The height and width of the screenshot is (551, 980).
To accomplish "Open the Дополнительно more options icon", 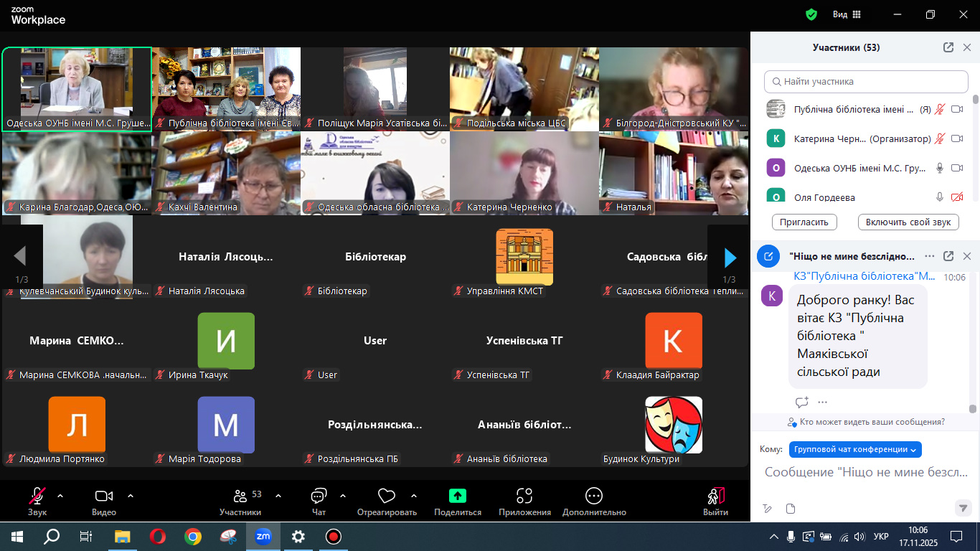I will (x=594, y=496).
